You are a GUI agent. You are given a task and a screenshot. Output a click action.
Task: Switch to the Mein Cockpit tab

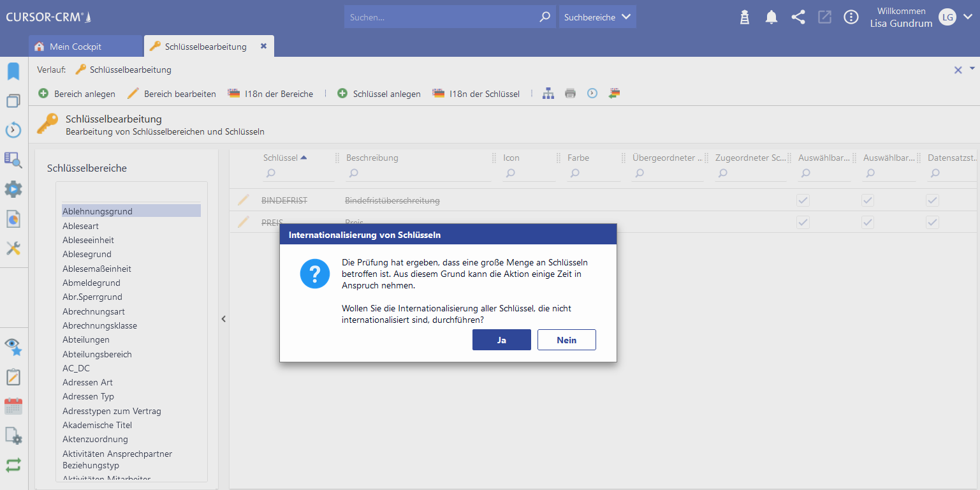(x=75, y=47)
